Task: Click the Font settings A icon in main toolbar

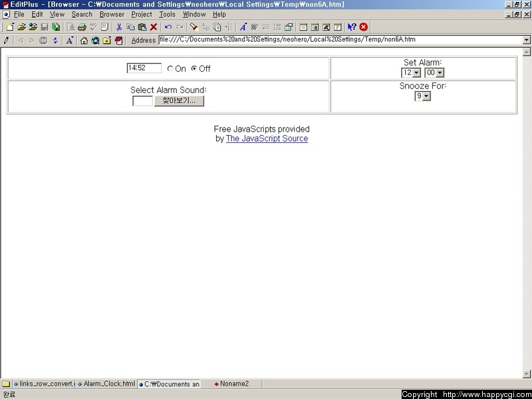Action: 243,27
